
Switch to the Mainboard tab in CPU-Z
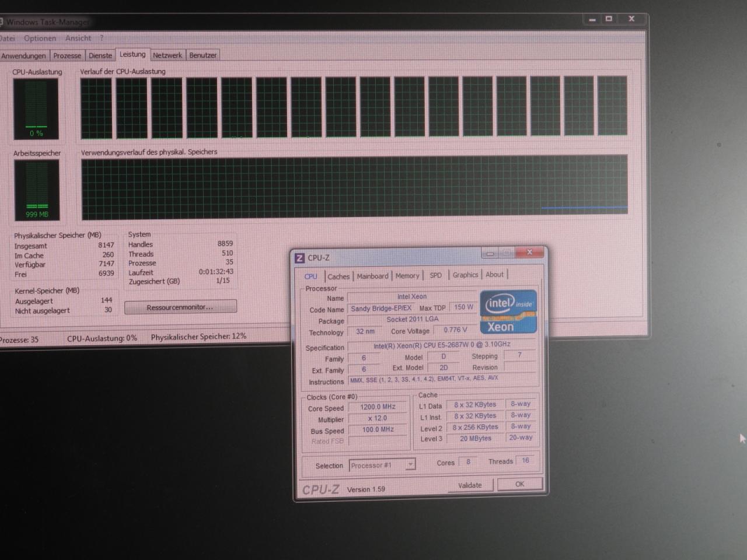click(x=372, y=276)
